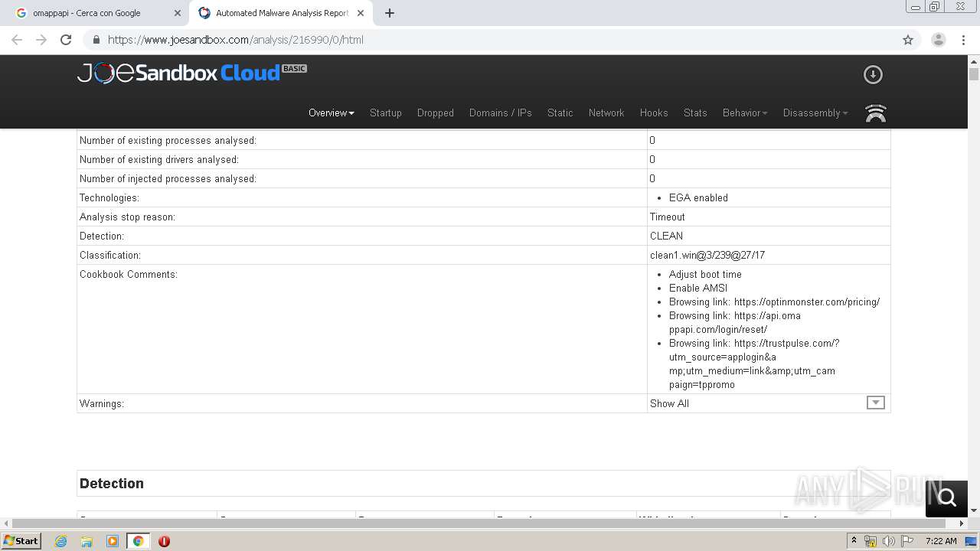The height and width of the screenshot is (551, 980).
Task: Open Internet Explorer from taskbar
Action: point(61,541)
